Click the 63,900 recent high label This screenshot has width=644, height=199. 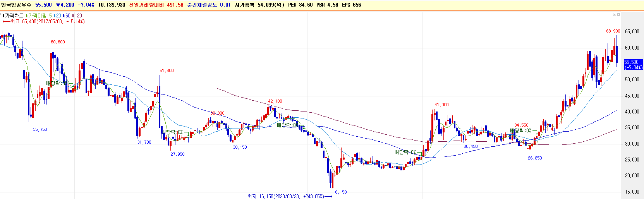pyautogui.click(x=613, y=31)
